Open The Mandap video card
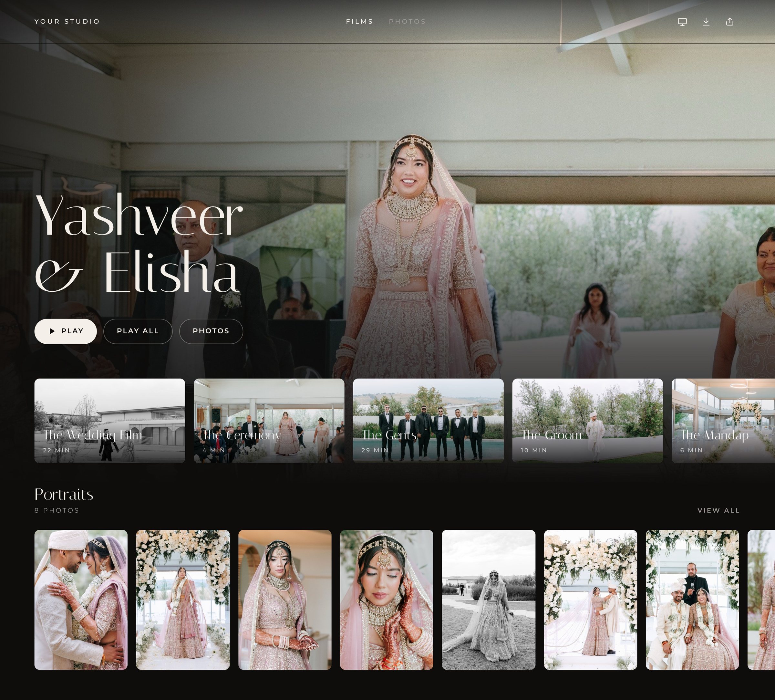 coord(723,421)
